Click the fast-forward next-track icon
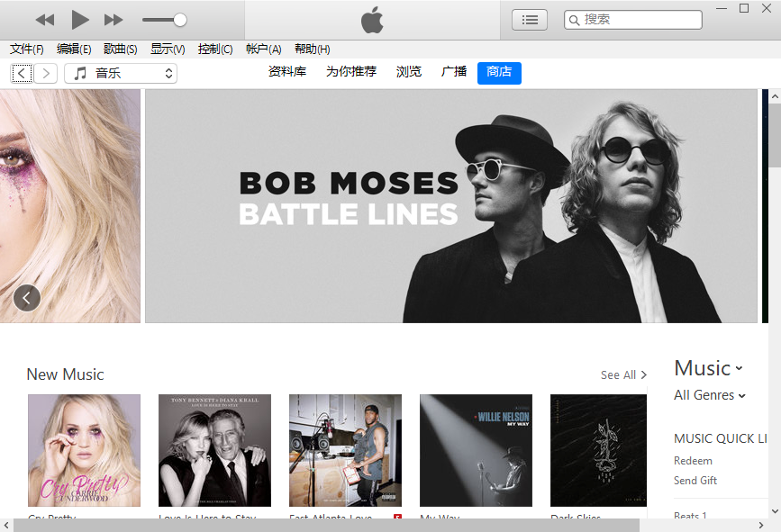 114,19
